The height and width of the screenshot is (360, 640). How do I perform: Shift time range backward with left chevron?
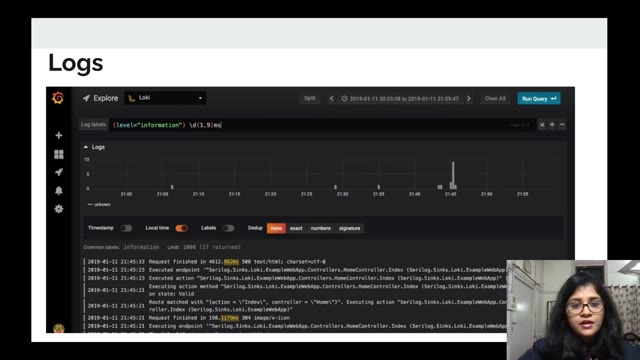[331, 98]
